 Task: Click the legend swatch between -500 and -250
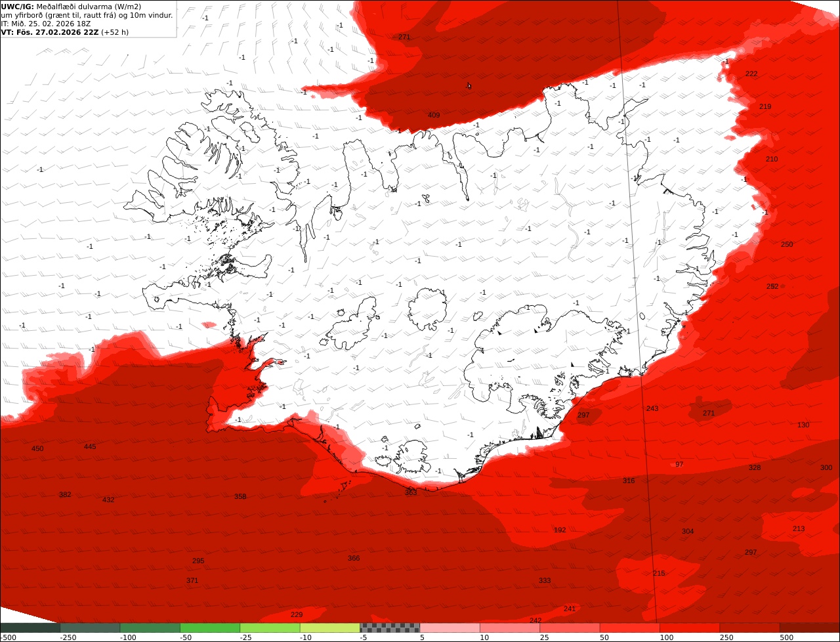[x=30, y=628]
